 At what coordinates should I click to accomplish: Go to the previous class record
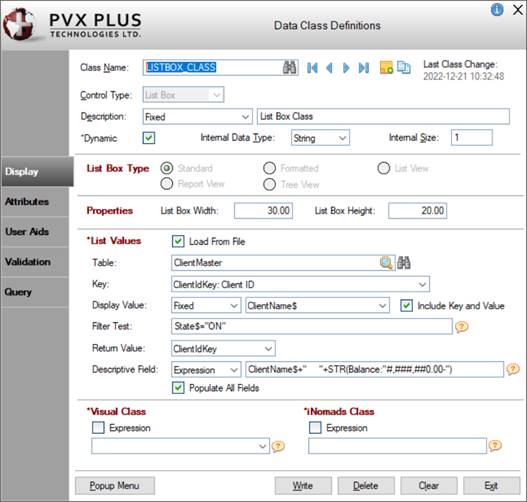pos(329,68)
